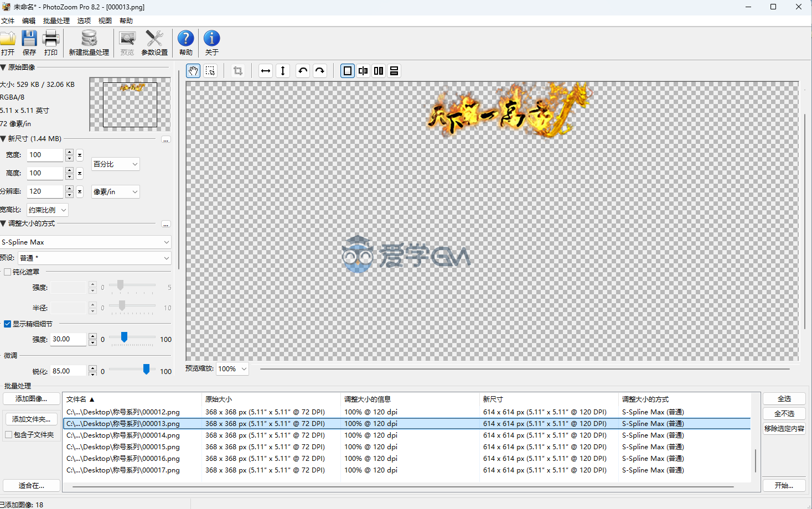Rotate image clockwise
This screenshot has width=812, height=509.
click(x=320, y=71)
